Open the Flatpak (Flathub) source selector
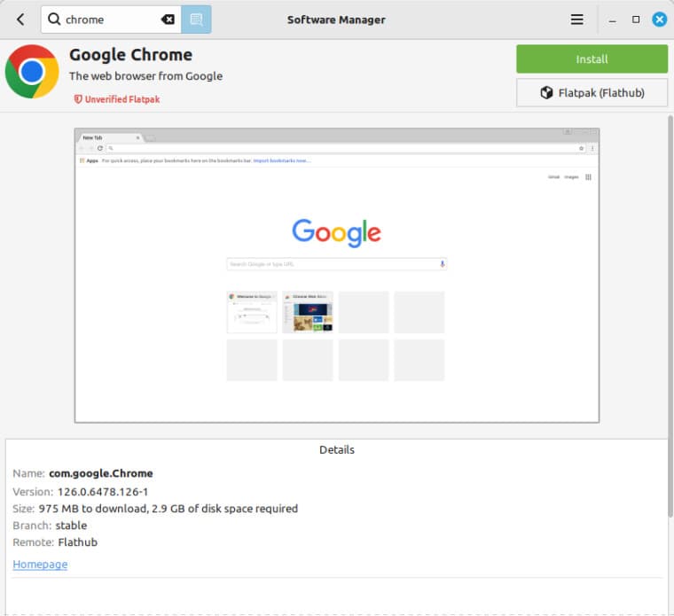Screen dimensions: 674x616 point(592,92)
